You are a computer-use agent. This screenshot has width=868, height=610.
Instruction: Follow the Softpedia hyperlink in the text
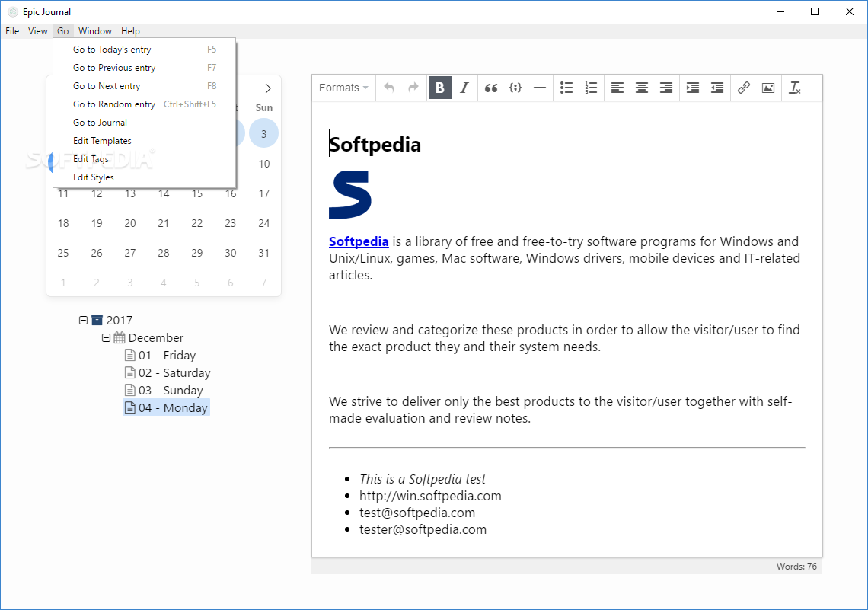pyautogui.click(x=359, y=241)
